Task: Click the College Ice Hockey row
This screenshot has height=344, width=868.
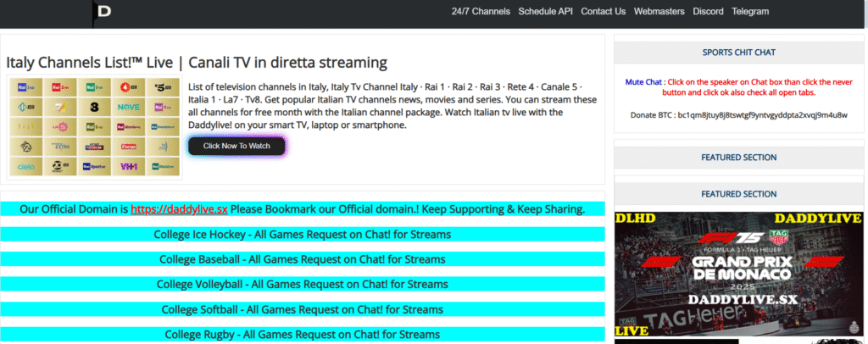Action: point(303,235)
